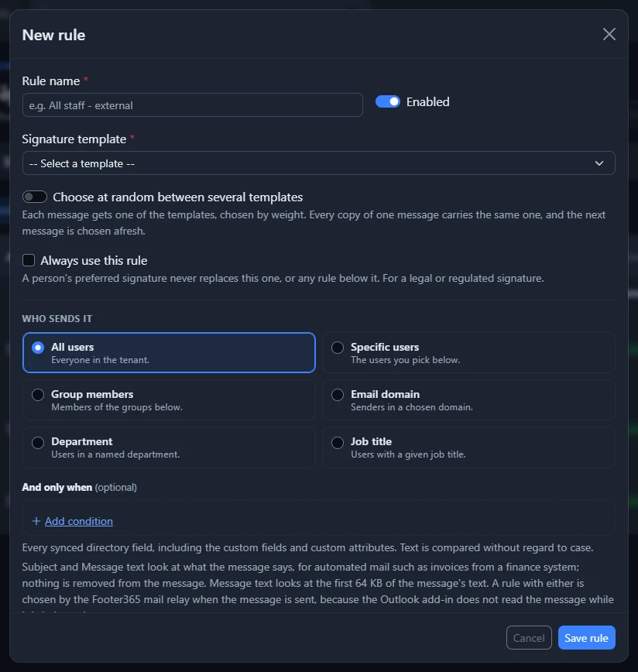The width and height of the screenshot is (638, 672).
Task: Enable choose at random between templates
Action: tap(35, 197)
